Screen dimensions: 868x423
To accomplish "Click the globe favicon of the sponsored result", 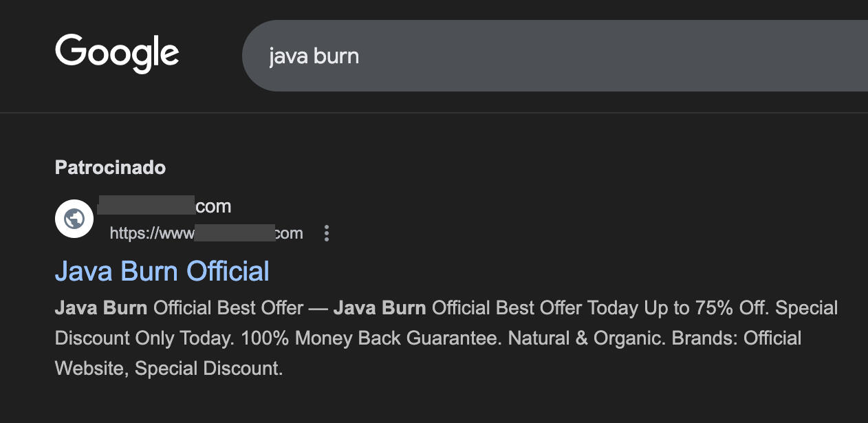I will click(74, 219).
